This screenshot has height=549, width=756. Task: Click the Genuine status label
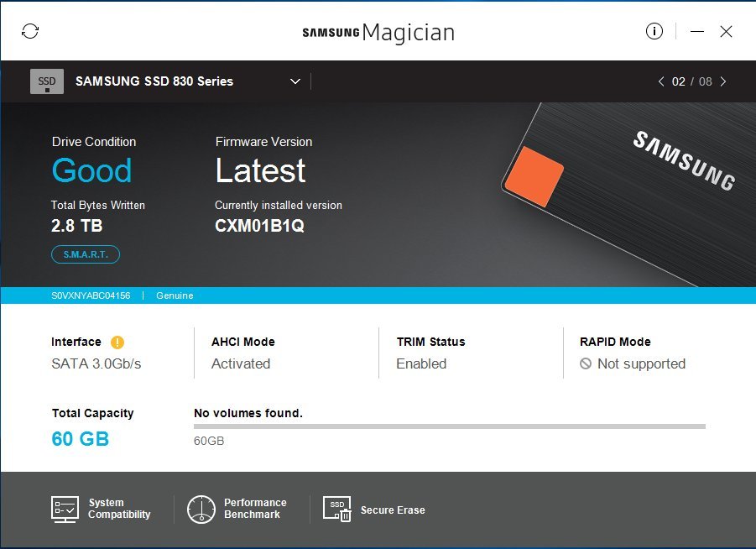tap(175, 295)
